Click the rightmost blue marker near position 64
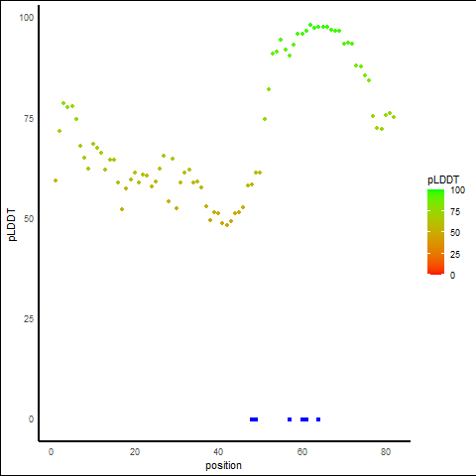476x476 pixels. 318,419
